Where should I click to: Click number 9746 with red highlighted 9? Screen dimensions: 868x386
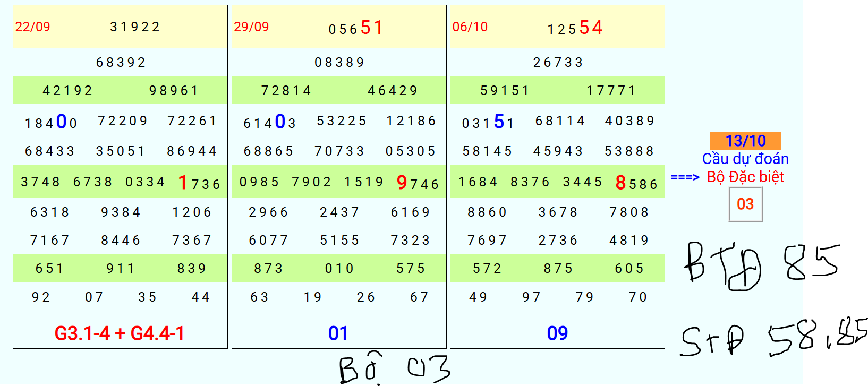click(x=418, y=183)
